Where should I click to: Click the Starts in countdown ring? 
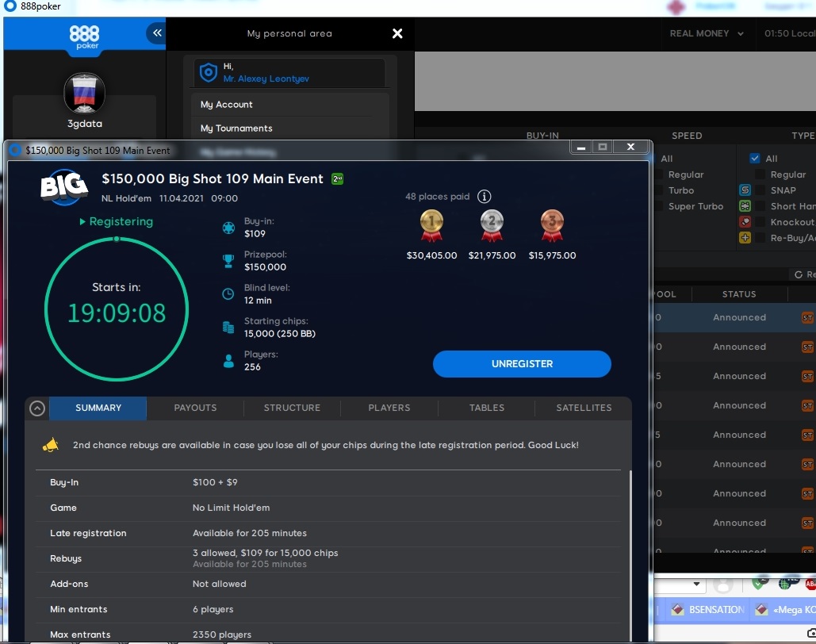117,309
